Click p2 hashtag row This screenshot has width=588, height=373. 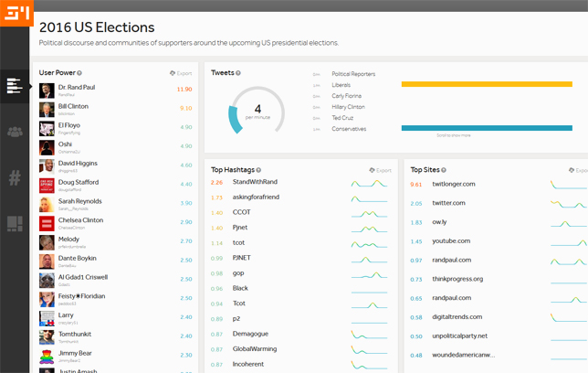[x=300, y=318]
